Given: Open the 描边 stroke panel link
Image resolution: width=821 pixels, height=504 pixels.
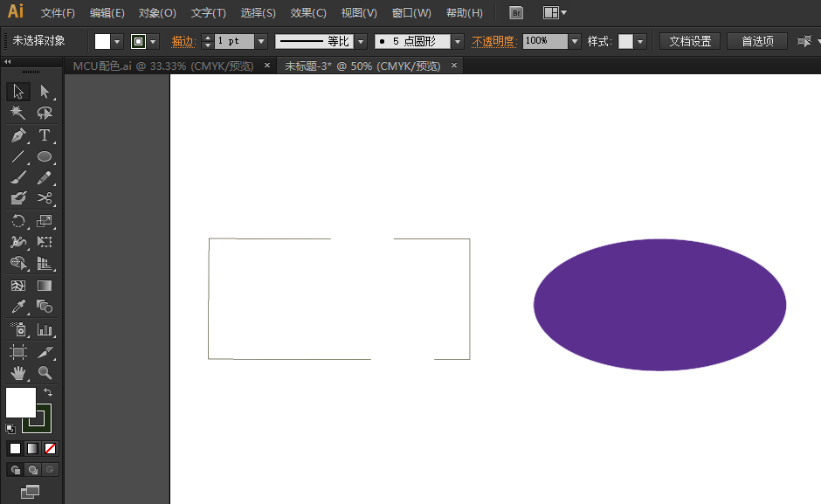Looking at the screenshot, I should point(183,41).
